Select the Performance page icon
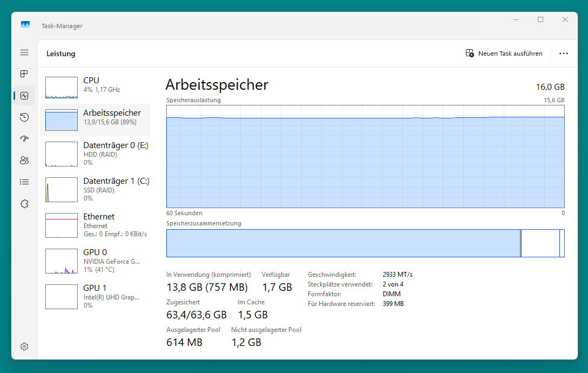Screen dimensions: 588x373 tap(24, 96)
